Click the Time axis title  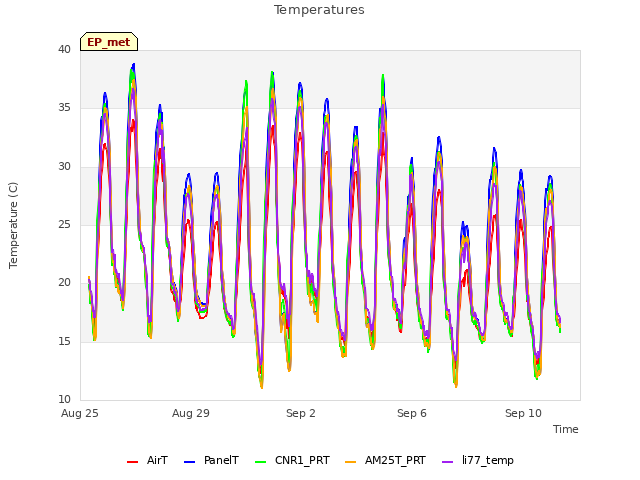tap(566, 429)
